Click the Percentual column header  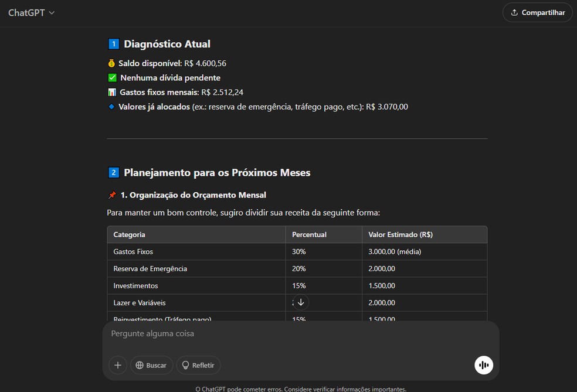(x=309, y=234)
